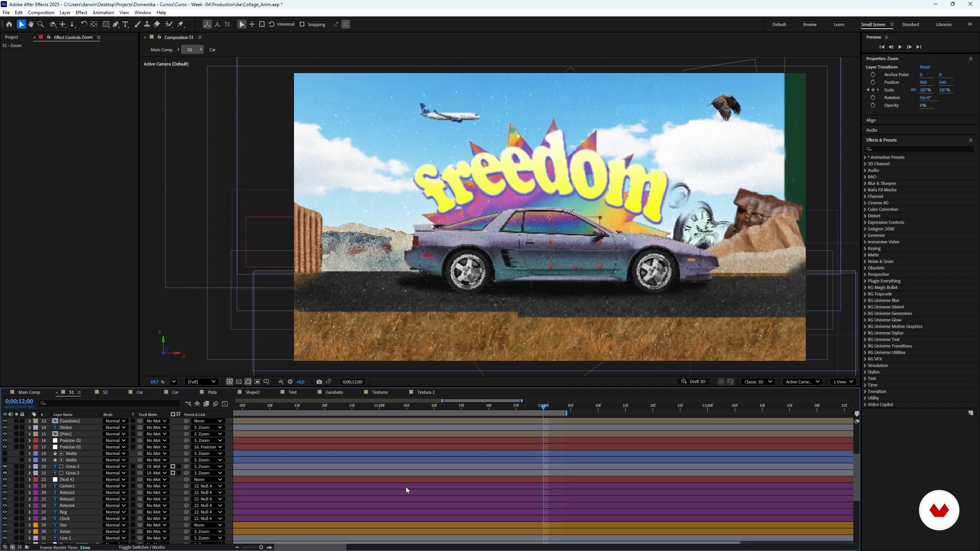Viewport: 980px width, 551px height.
Task: Toggle the Draft 3D button
Action: pos(694,382)
